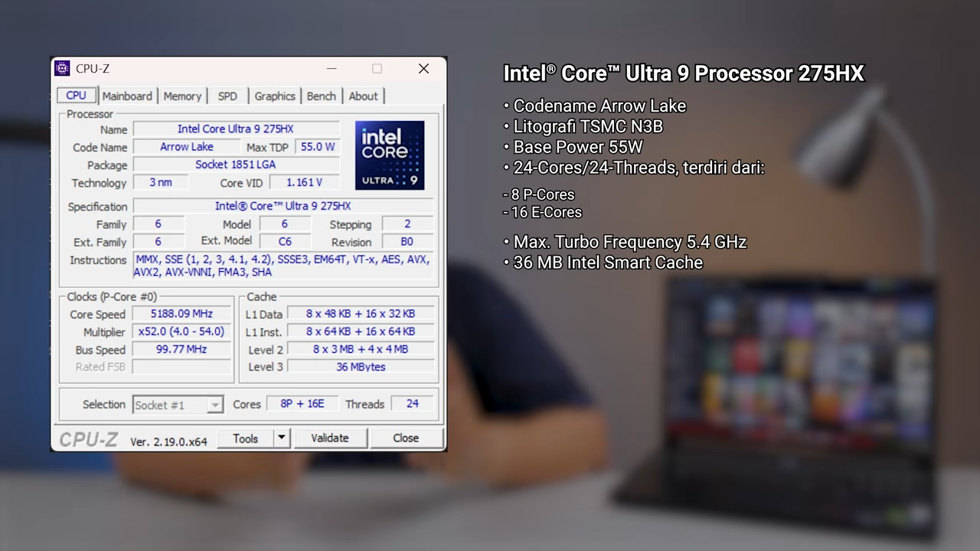Click the L1 Data cache value

click(361, 314)
